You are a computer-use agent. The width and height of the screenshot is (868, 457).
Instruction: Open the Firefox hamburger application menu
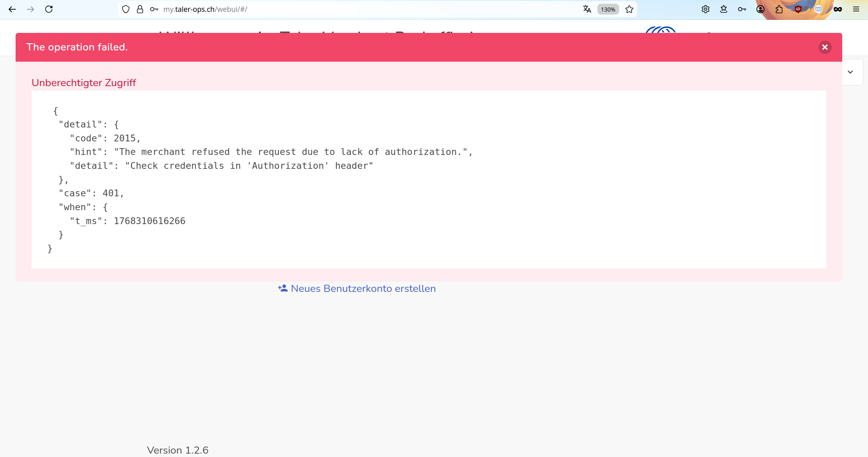click(x=856, y=9)
